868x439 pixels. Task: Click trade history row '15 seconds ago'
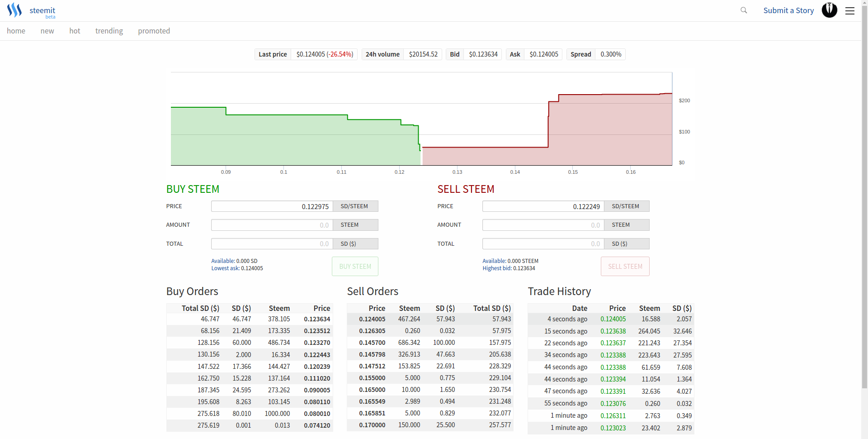pos(611,331)
